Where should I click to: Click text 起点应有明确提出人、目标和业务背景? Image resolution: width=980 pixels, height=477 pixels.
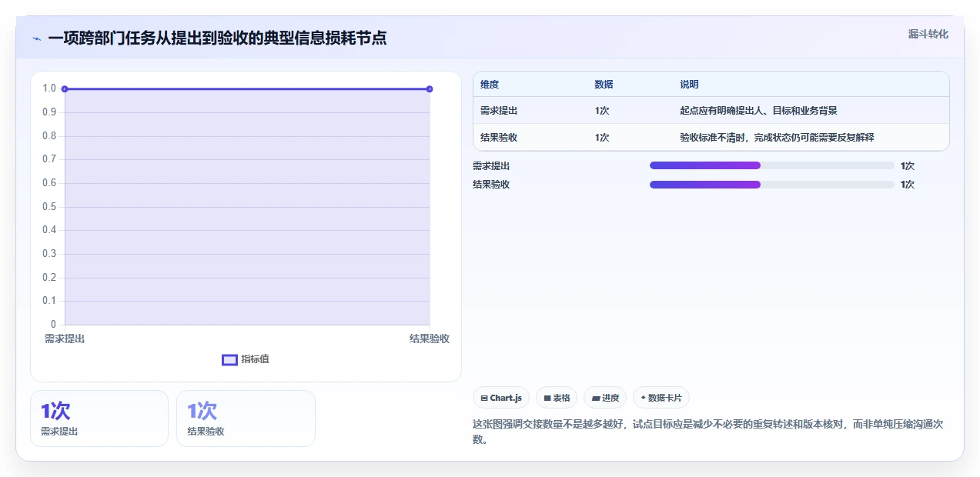pos(758,111)
